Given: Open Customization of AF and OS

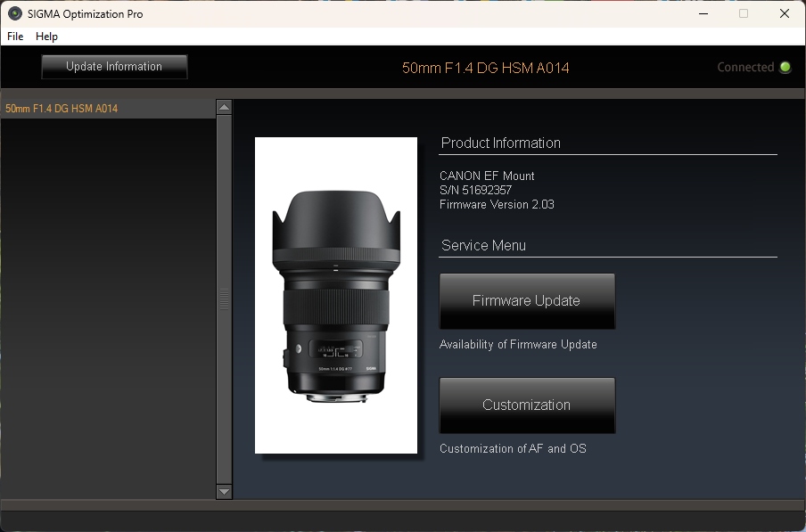Looking at the screenshot, I should tap(526, 405).
